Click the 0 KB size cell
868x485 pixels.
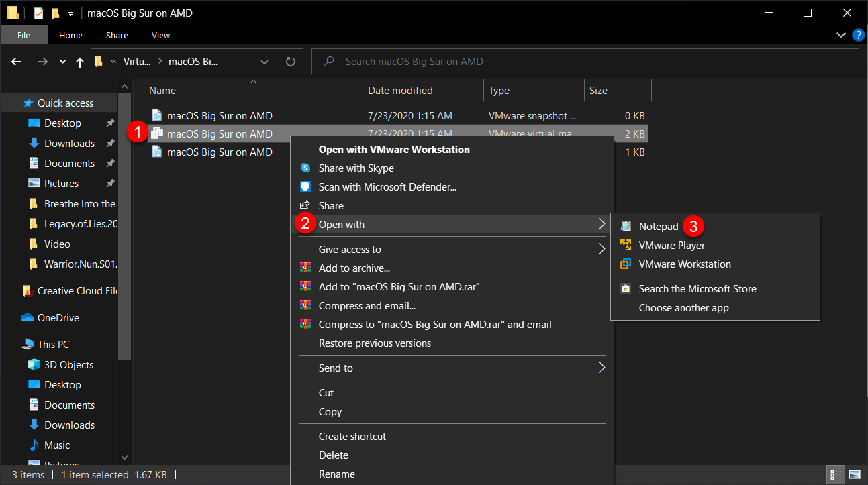(634, 116)
